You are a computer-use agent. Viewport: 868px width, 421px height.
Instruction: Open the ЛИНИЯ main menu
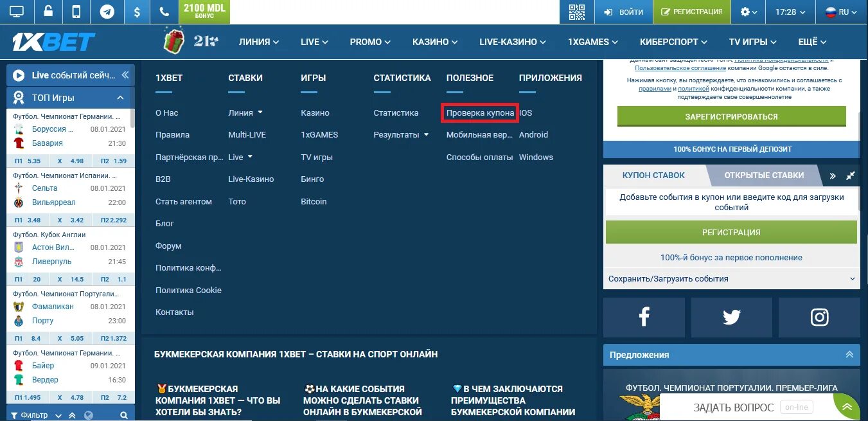point(259,42)
